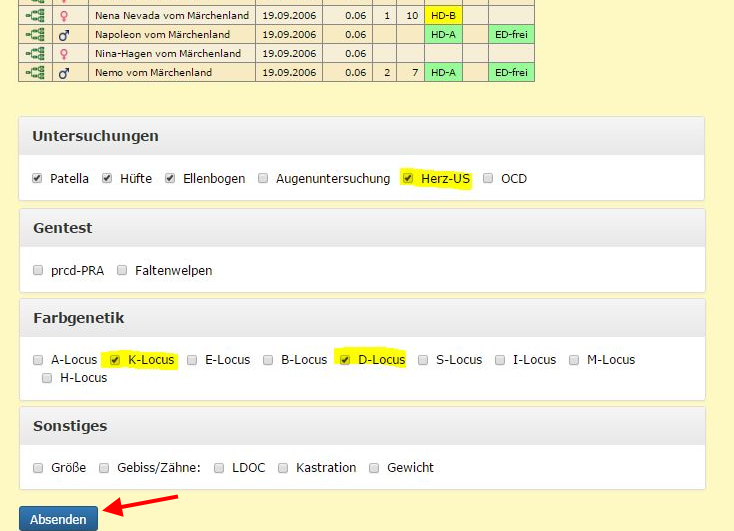
Task: Click the Farbgenetik section header
Action: point(362,318)
